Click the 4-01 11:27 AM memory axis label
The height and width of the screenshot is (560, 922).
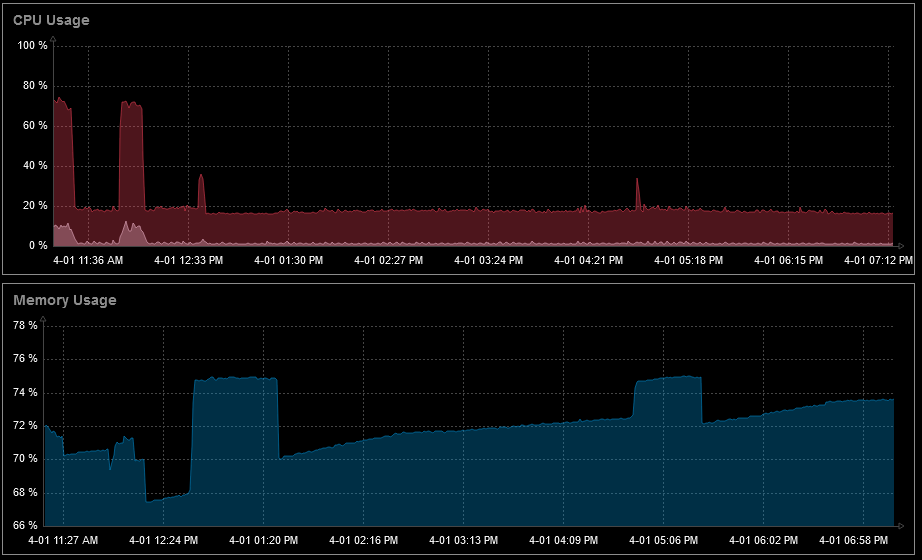tap(63, 540)
